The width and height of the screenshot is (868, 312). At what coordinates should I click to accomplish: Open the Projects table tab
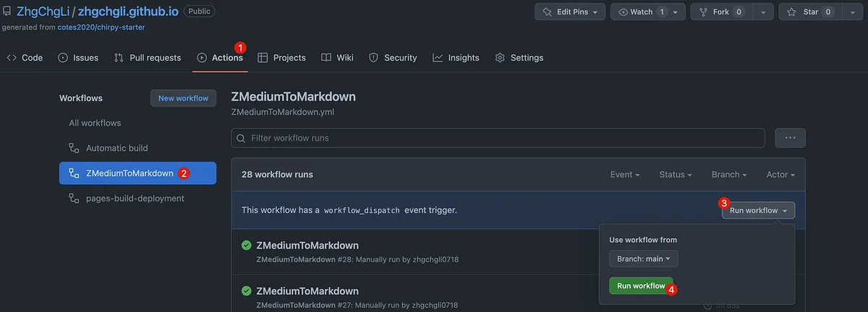[x=281, y=58]
